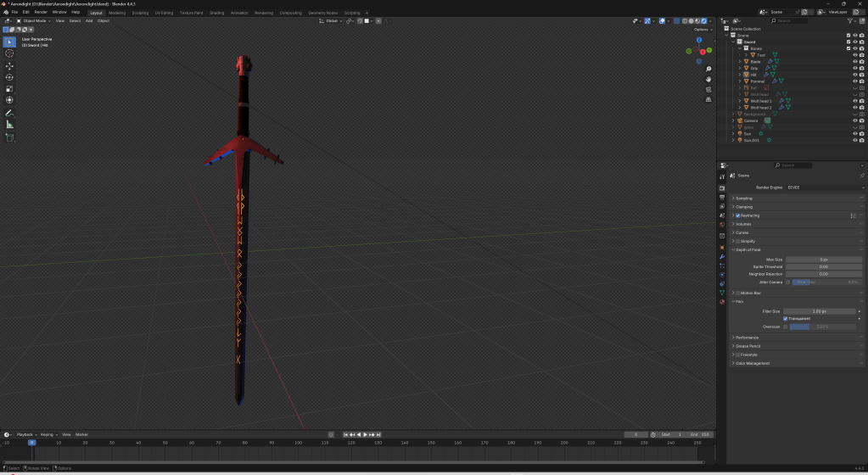
Task: Open the Add Cube tool
Action: [9, 137]
